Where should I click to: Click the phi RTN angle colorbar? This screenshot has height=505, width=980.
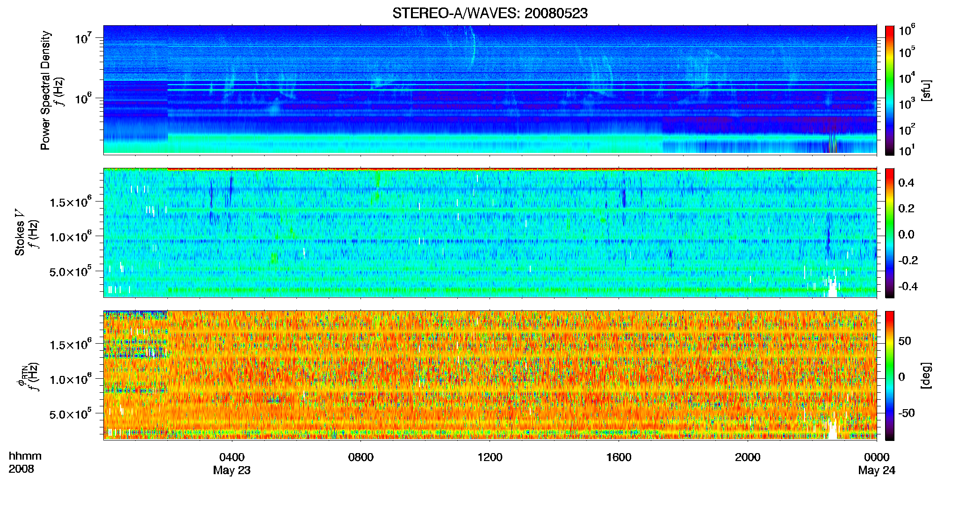890,375
